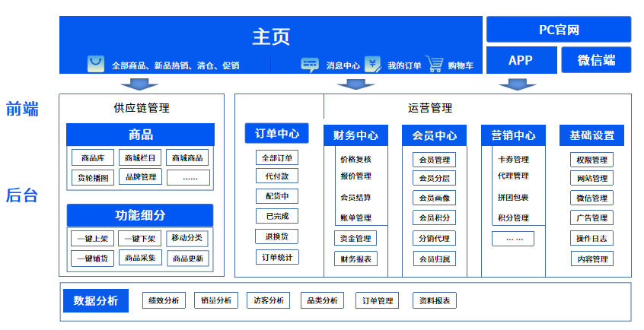Click the 一键铺货 box
This screenshot has width=644, height=330.
pos(92,259)
